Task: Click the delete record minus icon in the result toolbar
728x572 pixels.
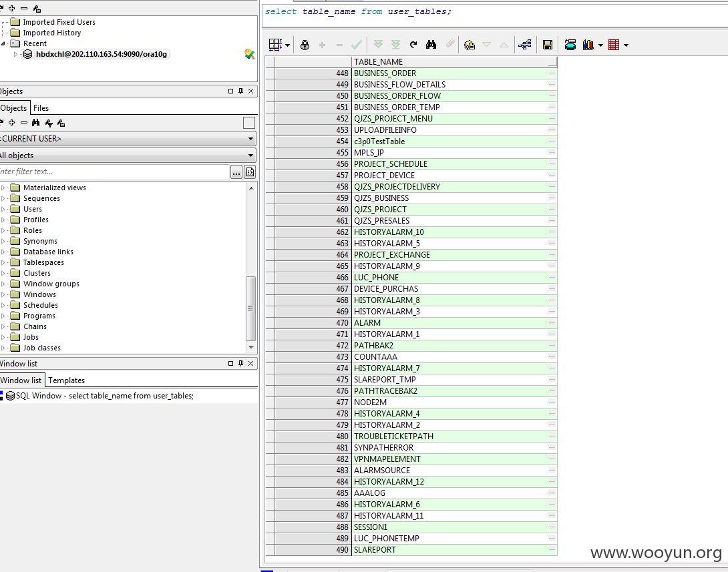Action: pyautogui.click(x=339, y=45)
